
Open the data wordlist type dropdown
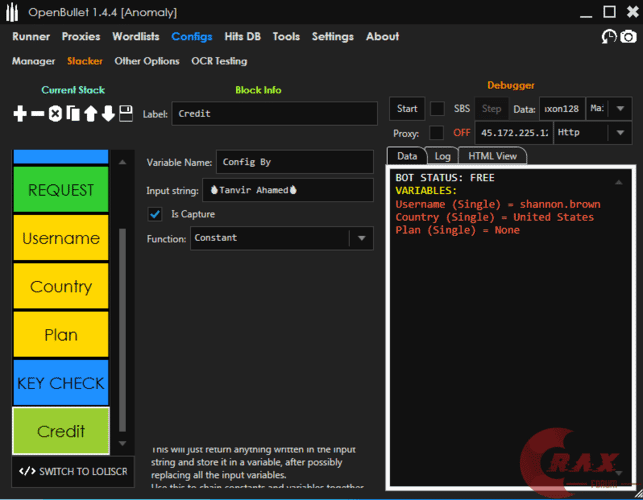pyautogui.click(x=620, y=108)
